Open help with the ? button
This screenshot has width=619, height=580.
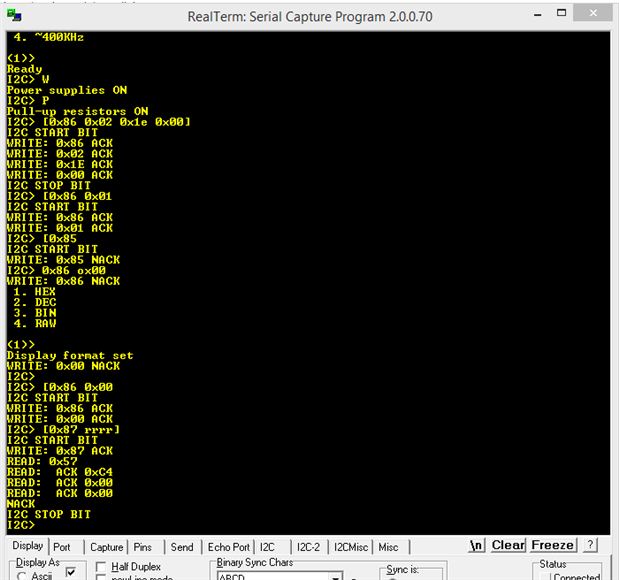(590, 545)
